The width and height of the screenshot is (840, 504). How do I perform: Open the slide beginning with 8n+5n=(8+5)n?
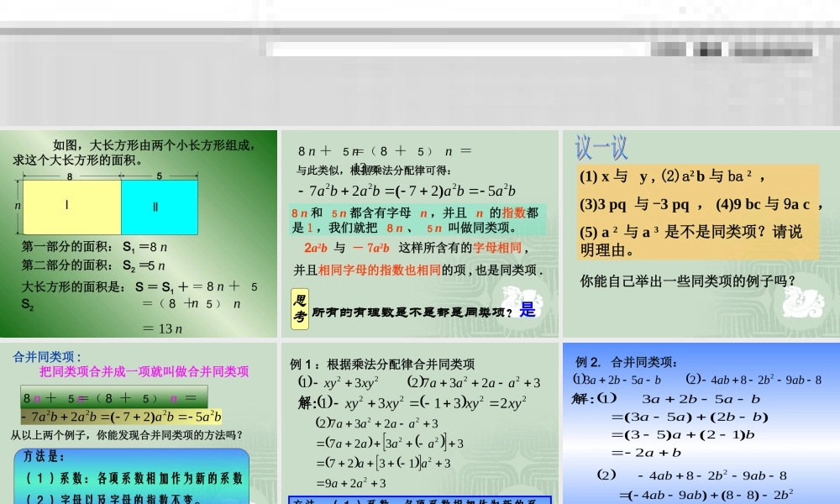[420, 234]
